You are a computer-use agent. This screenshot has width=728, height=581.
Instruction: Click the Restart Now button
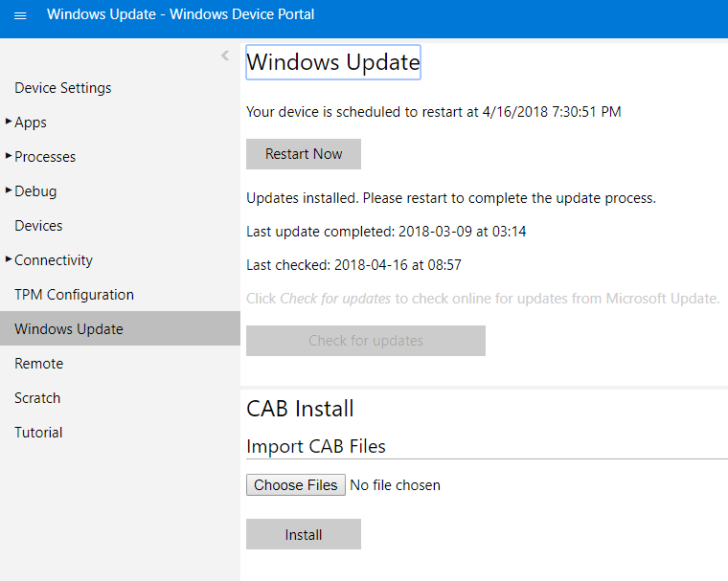click(x=304, y=154)
